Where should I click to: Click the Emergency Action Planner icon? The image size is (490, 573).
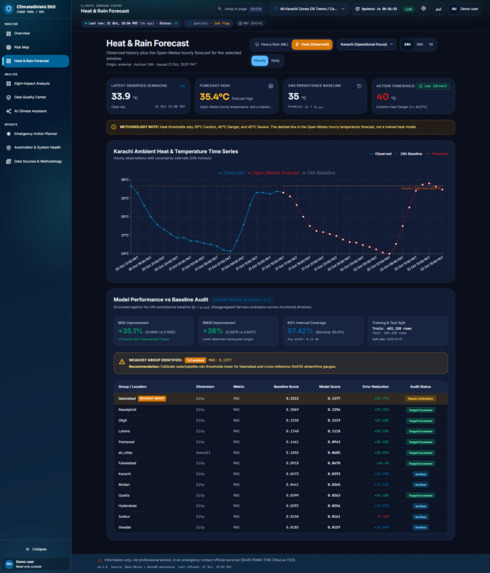[x=8, y=134]
